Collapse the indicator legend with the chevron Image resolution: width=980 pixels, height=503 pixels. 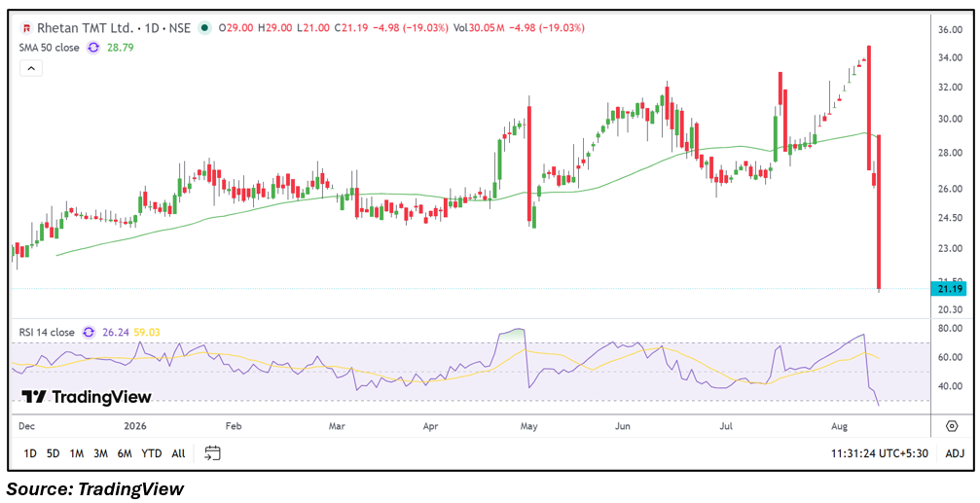pos(31,68)
